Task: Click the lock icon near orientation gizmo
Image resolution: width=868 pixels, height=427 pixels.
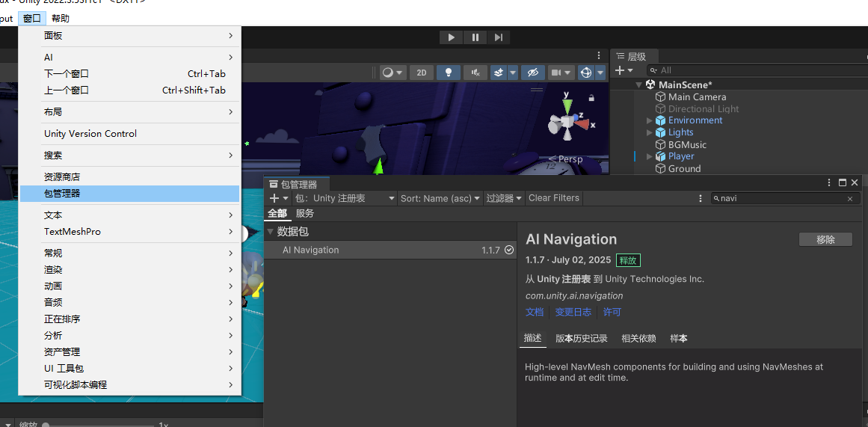Action: tap(591, 98)
